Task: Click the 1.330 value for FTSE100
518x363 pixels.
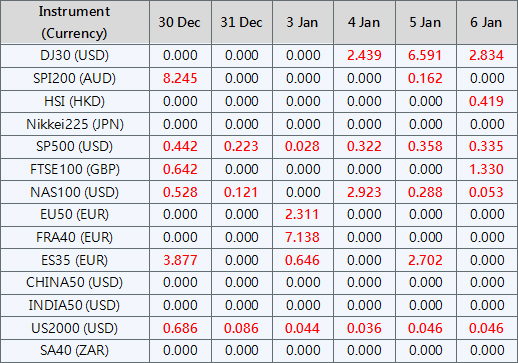Action: click(x=487, y=169)
